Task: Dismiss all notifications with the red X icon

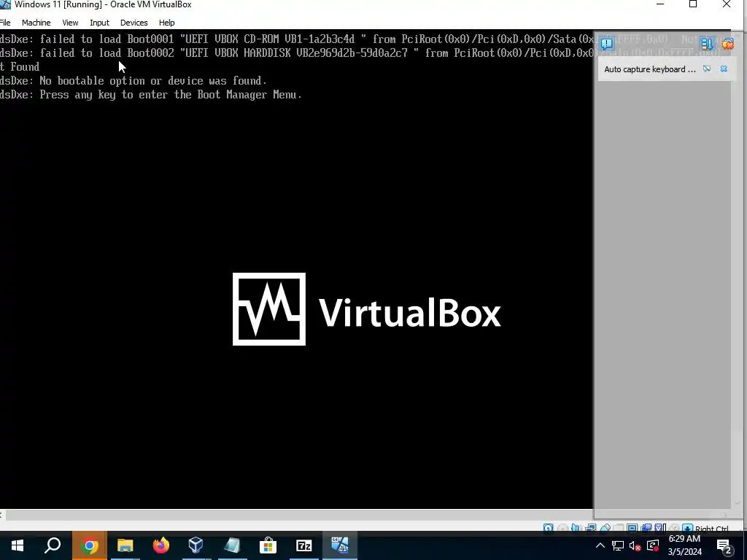Action: tap(727, 44)
